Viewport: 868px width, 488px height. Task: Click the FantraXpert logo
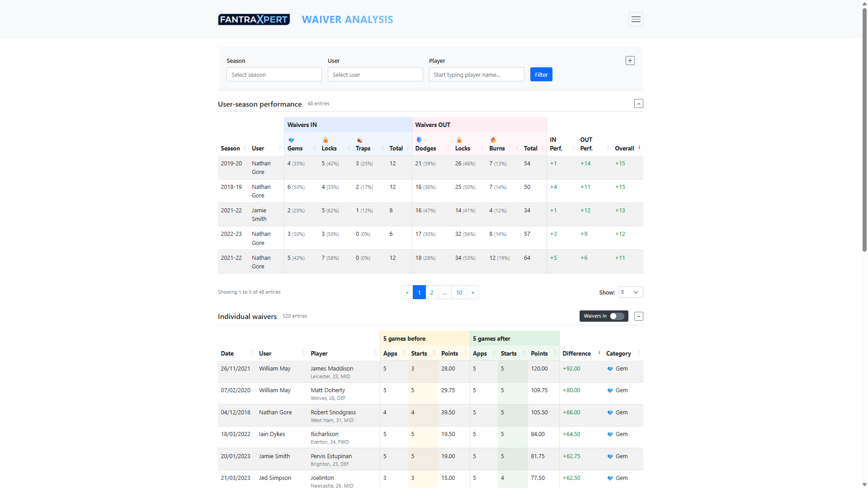(x=254, y=19)
